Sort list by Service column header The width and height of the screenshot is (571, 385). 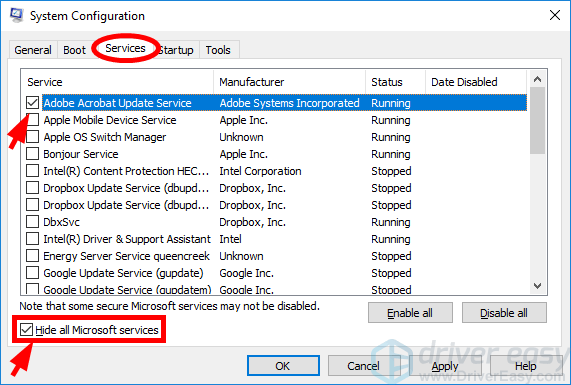click(117, 82)
